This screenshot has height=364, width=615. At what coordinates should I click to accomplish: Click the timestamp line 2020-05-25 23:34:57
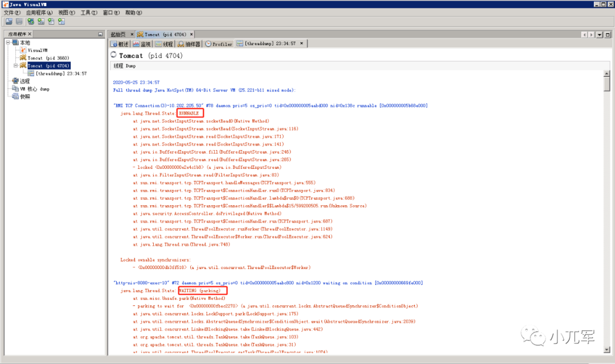click(136, 82)
